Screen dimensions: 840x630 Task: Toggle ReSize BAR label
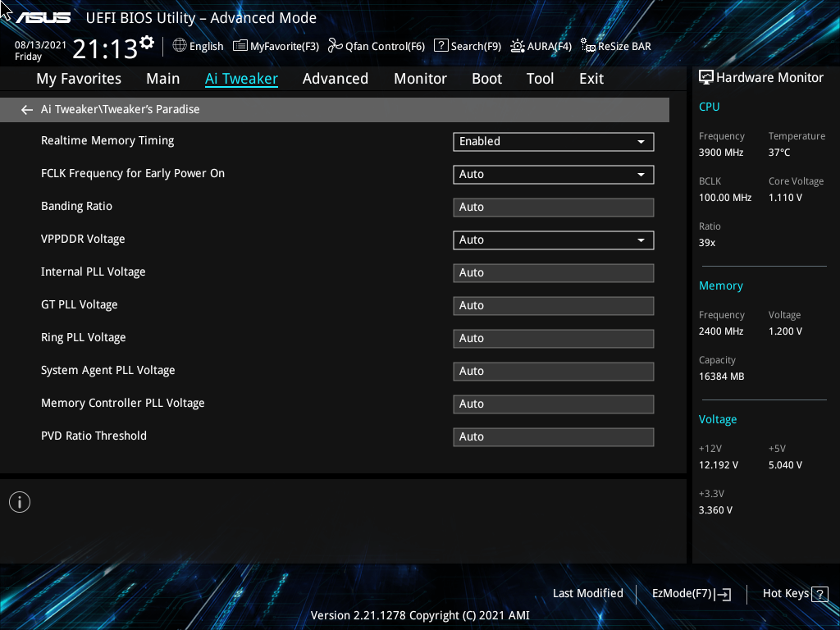point(624,47)
